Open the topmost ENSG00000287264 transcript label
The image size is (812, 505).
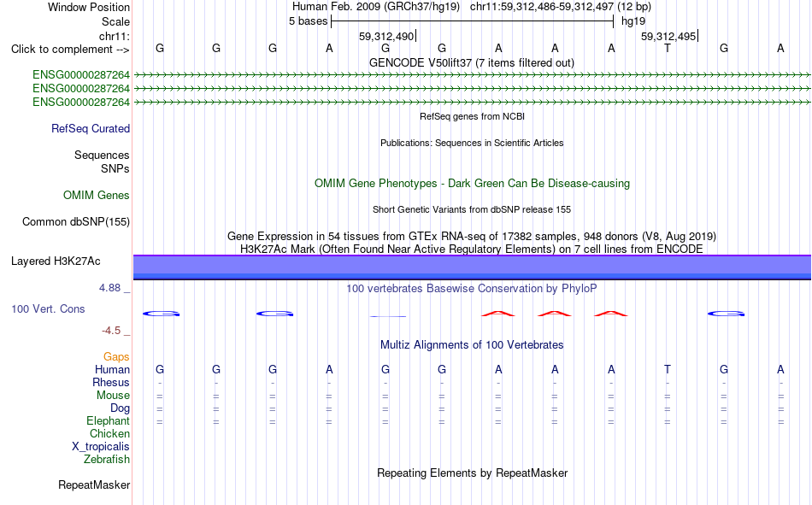(x=81, y=74)
